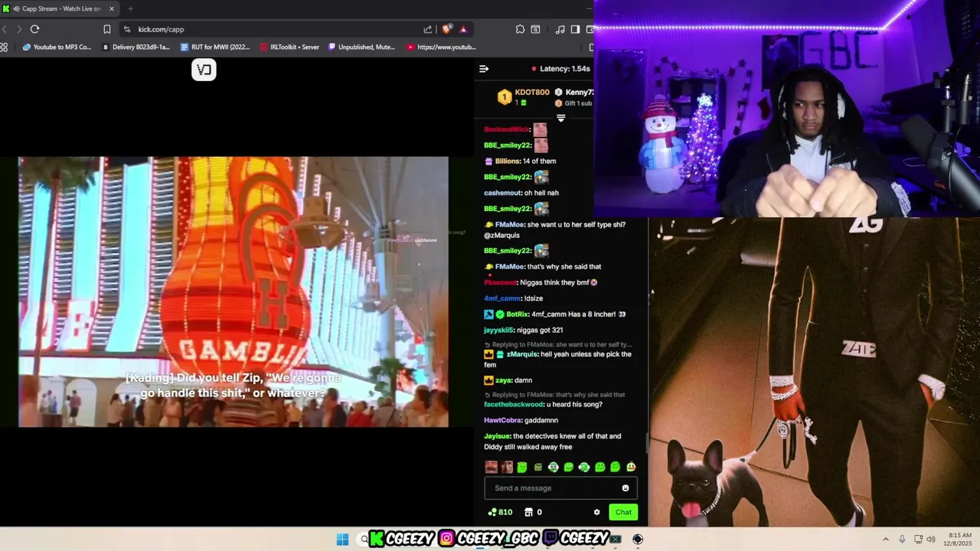Viewport: 980px width, 551px height.
Task: Click the OBS icon in taskbar
Action: 638,539
